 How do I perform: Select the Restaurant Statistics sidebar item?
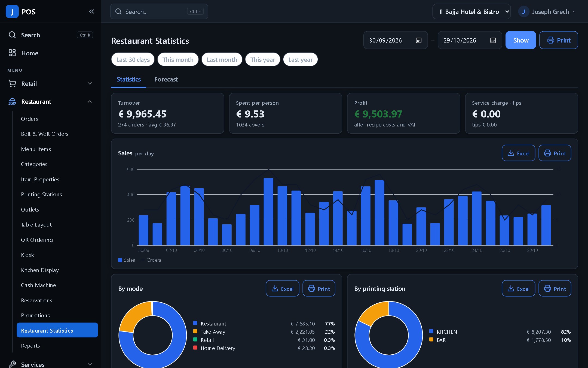(57, 330)
